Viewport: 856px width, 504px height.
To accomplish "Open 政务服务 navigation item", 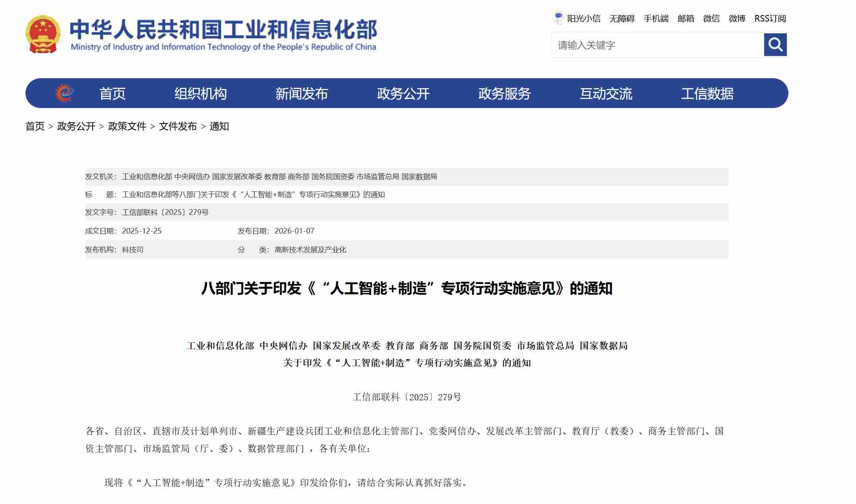I will coord(504,94).
